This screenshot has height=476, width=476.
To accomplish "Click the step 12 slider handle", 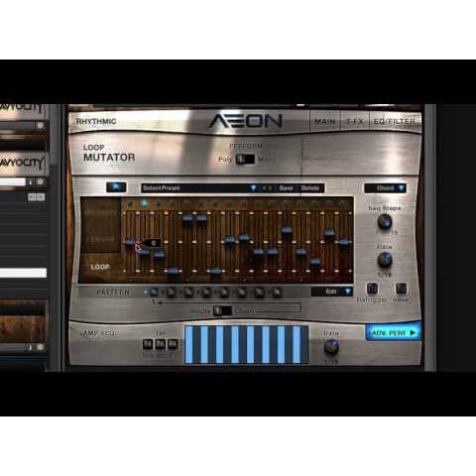I will tap(287, 229).
